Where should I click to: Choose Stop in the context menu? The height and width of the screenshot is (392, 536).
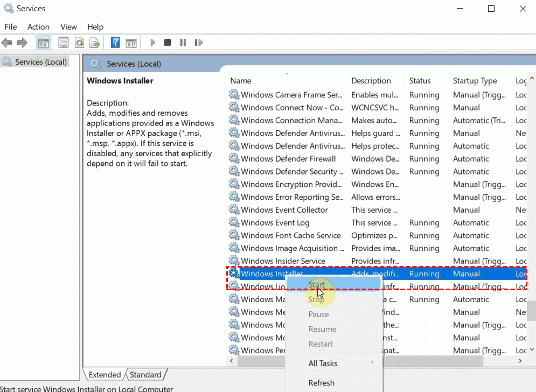click(333, 299)
